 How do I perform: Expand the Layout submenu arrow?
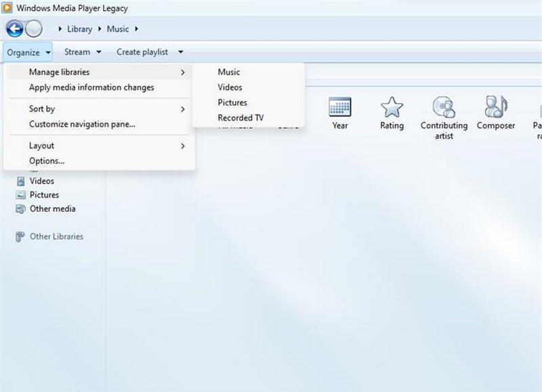tap(183, 146)
